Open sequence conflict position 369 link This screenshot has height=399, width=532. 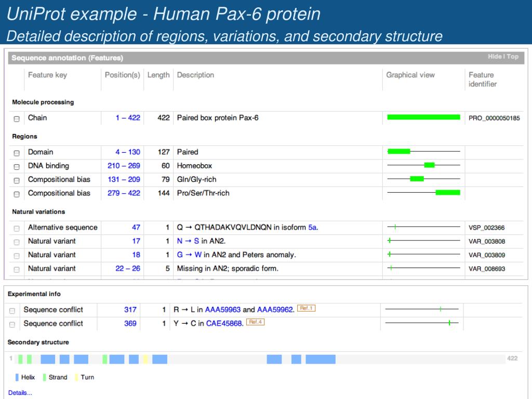(x=130, y=323)
